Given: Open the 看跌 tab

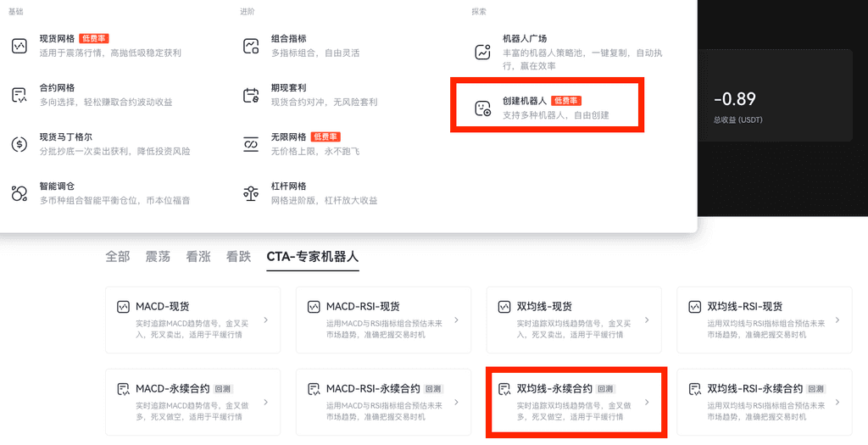Looking at the screenshot, I should (238, 257).
